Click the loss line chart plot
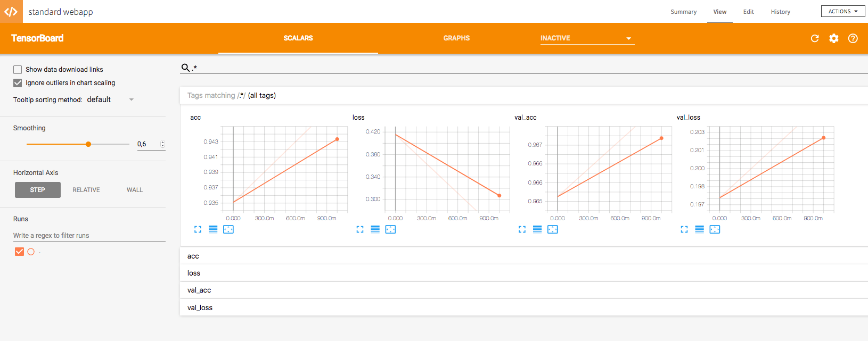The height and width of the screenshot is (341, 868). 447,169
